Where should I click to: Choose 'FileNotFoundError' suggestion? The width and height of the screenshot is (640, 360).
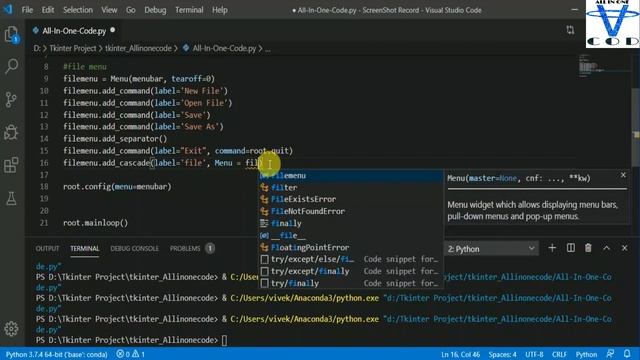pyautogui.click(x=351, y=211)
